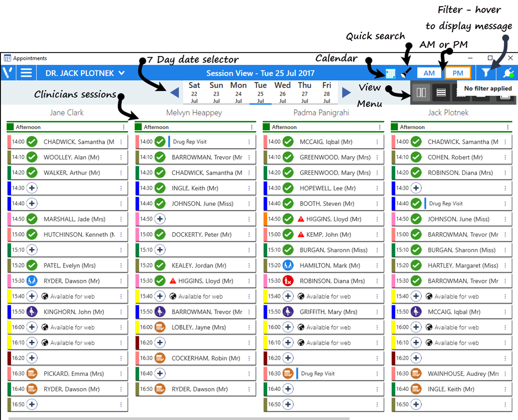Click arrived tick for DOCKERTY, Peter (Mr)

click(x=160, y=234)
